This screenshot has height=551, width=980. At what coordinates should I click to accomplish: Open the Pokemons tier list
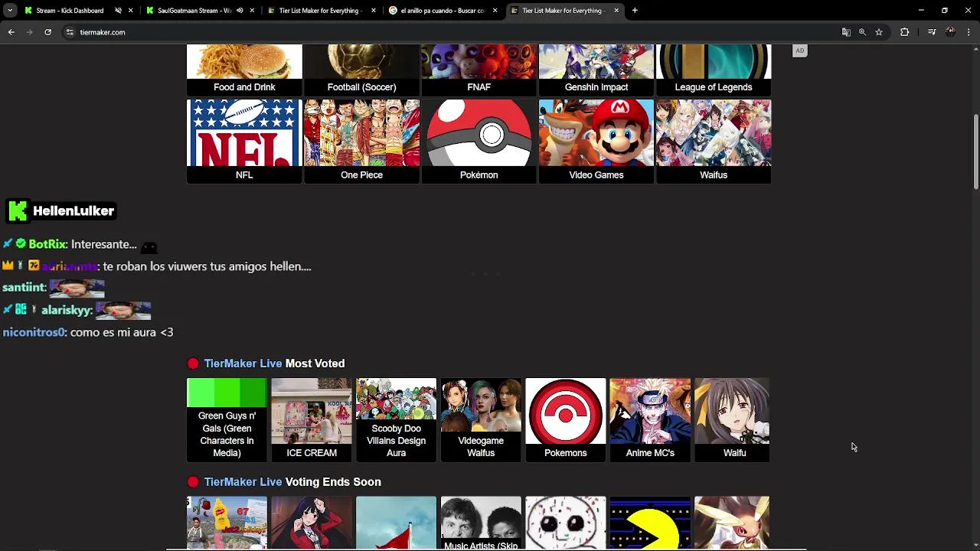(565, 420)
